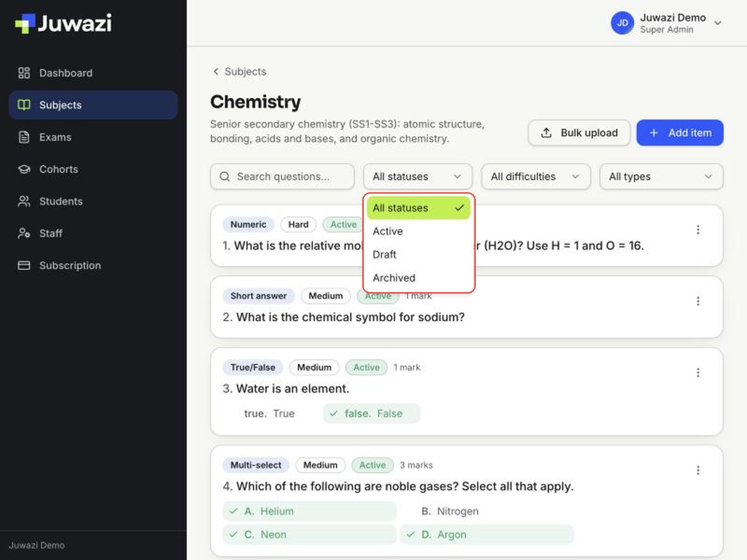This screenshot has height=560, width=747.
Task: Toggle answer C. Neon
Action: coord(310,534)
